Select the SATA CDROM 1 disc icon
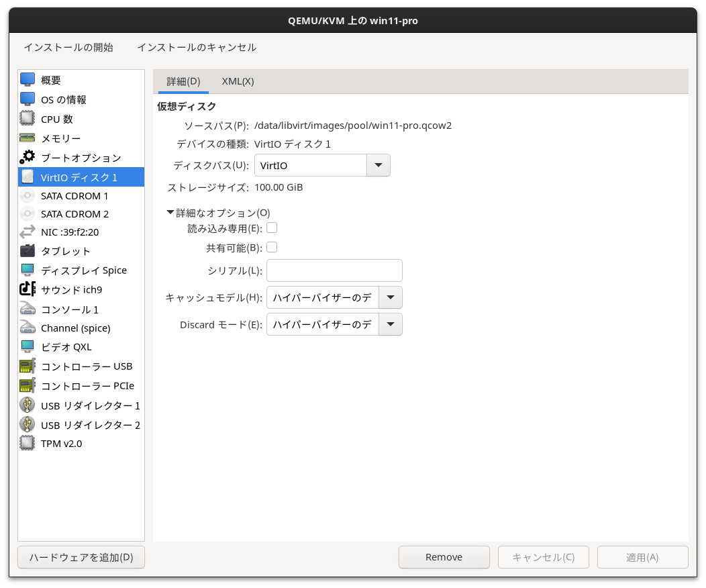The height and width of the screenshot is (588, 706). click(x=27, y=195)
